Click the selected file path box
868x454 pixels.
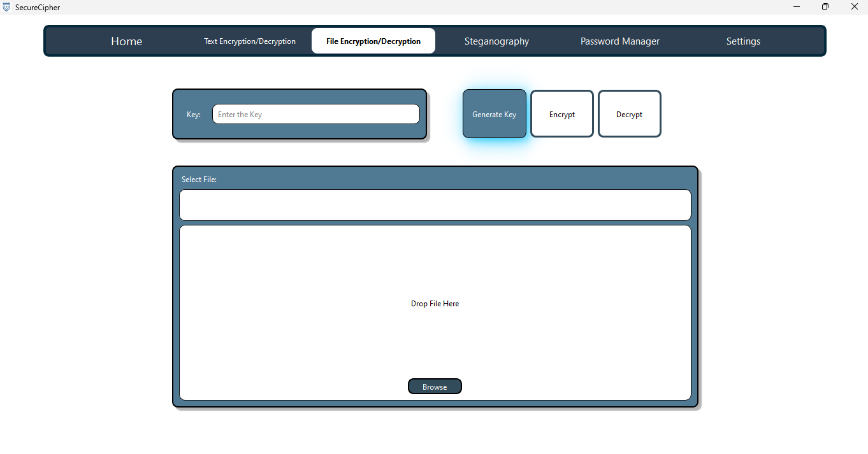click(435, 205)
